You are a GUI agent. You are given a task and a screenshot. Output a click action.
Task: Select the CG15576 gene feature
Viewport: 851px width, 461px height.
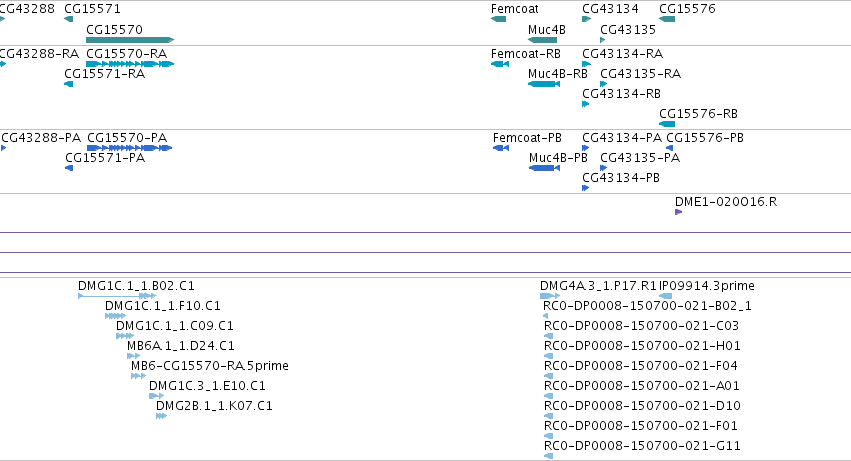667,19
